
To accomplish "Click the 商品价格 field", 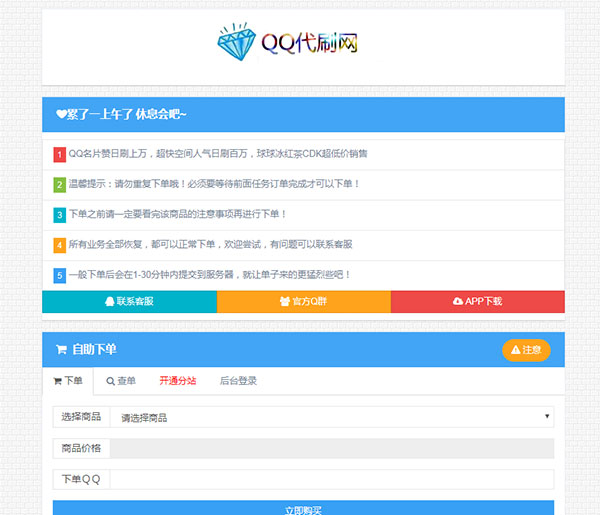I will point(330,448).
